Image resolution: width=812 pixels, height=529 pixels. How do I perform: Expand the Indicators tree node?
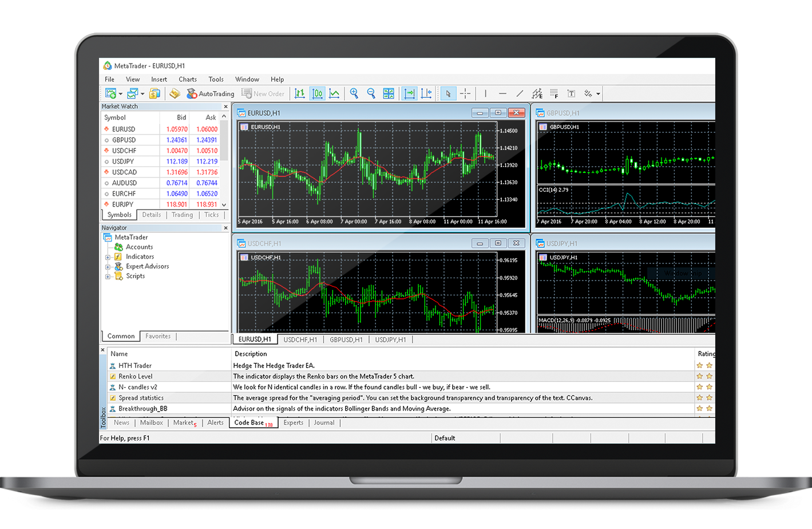(x=108, y=257)
